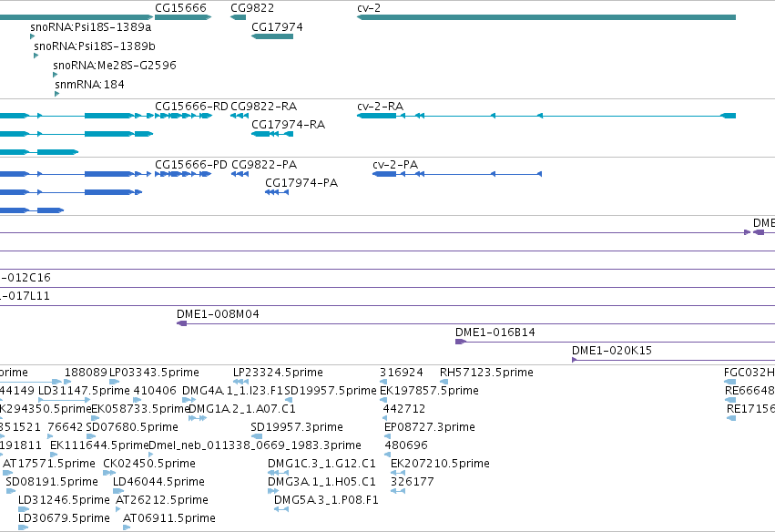The width and height of the screenshot is (775, 532).
Task: Click the DMG5A.3_1.P08.F1 EST glyph
Action: [281, 509]
